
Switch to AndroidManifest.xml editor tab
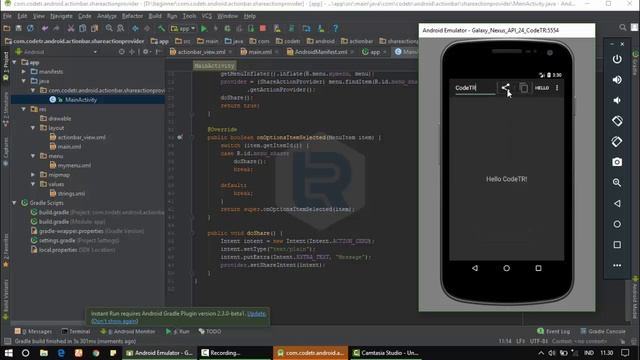click(321, 52)
